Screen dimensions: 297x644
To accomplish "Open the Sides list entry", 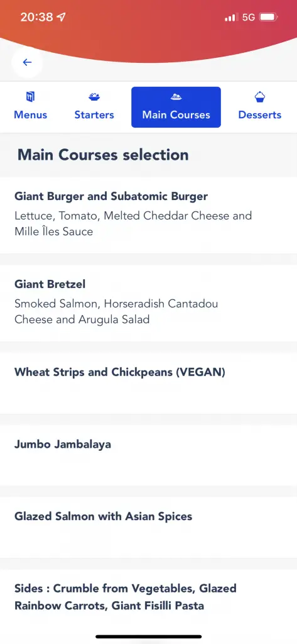I will (x=148, y=599).
